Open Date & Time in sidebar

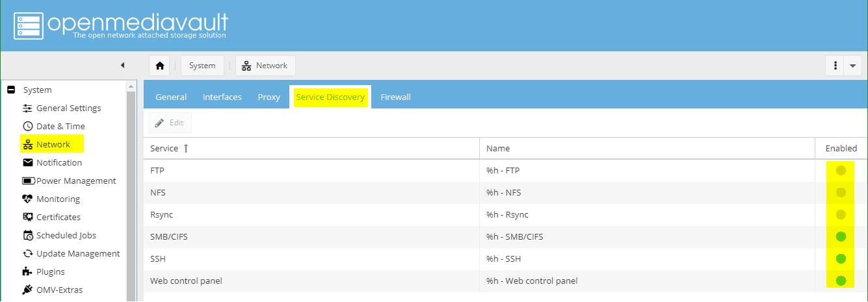(60, 127)
